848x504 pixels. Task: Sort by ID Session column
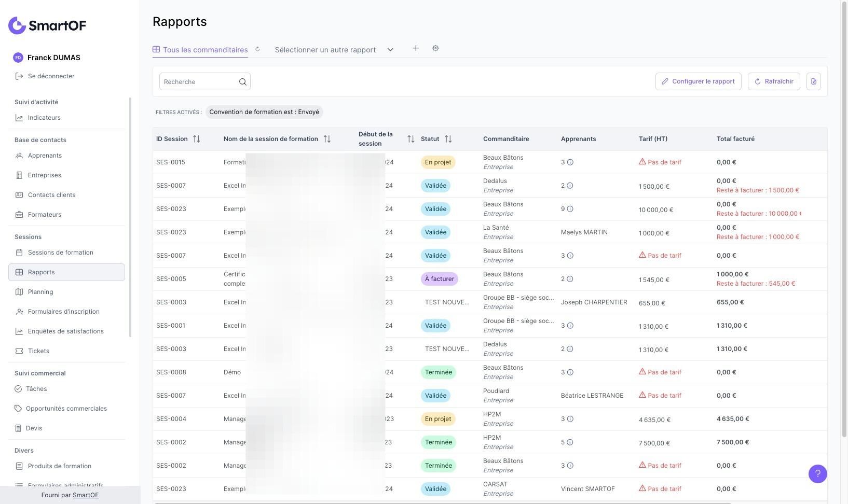196,139
